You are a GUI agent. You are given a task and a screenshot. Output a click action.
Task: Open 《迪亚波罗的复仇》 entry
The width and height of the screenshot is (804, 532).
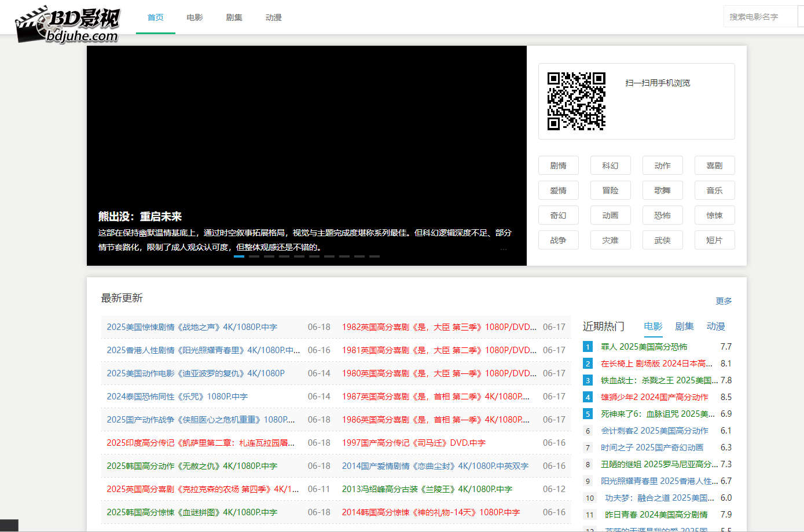click(196, 373)
